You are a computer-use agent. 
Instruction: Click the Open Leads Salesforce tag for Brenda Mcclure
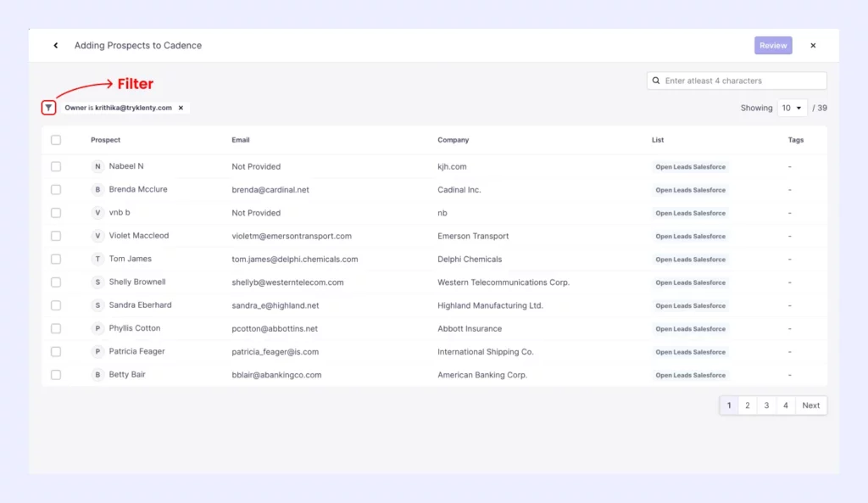(690, 190)
